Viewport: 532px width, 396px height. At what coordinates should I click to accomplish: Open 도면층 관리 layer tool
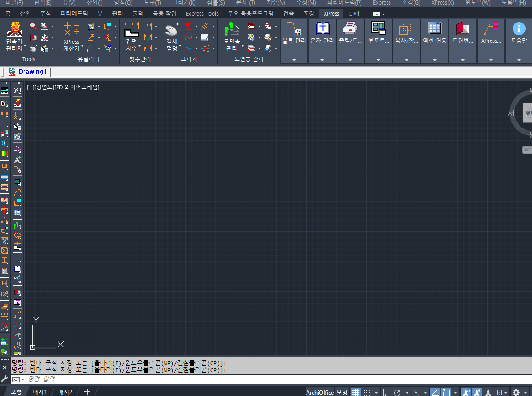point(231,36)
